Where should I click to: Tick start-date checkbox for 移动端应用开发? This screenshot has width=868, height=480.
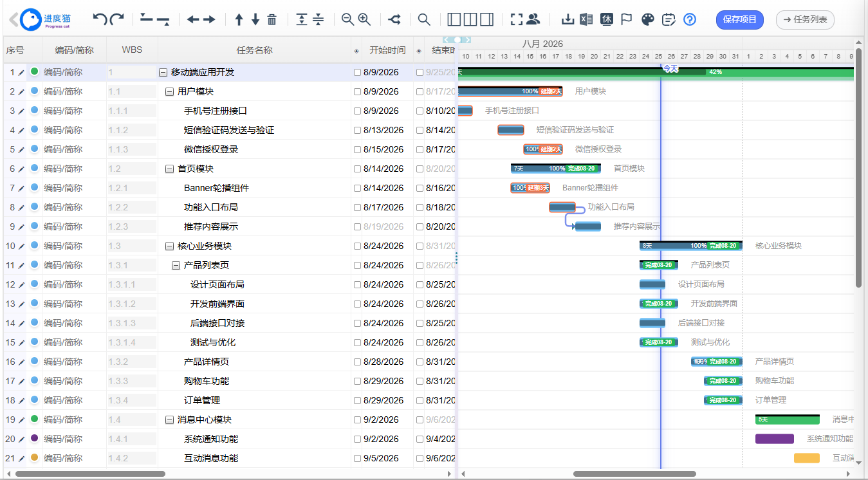pyautogui.click(x=357, y=73)
